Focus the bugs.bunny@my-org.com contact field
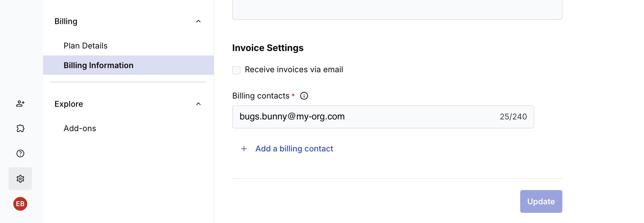 (364, 117)
